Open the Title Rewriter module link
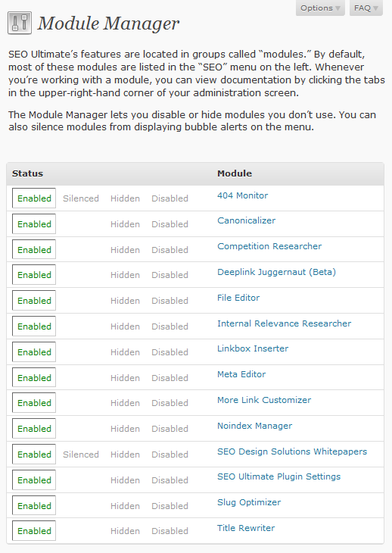392x553 pixels. point(246,528)
